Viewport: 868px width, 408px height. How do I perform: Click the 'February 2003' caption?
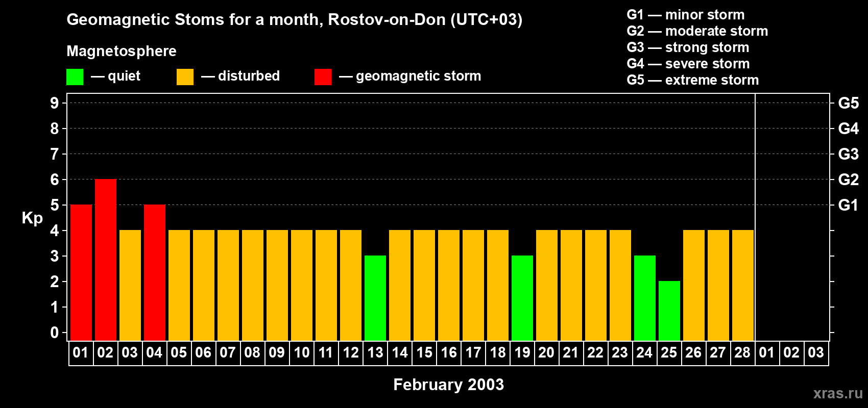click(449, 385)
